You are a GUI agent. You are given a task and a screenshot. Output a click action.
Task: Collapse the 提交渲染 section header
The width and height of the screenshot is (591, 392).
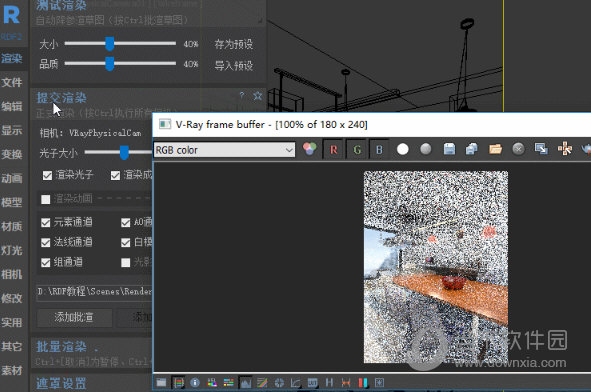click(x=61, y=98)
